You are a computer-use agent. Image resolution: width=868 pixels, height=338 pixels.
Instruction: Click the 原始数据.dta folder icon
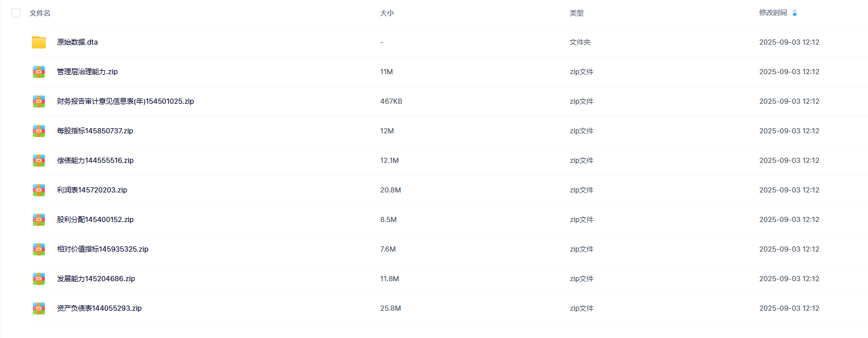pyautogui.click(x=39, y=42)
